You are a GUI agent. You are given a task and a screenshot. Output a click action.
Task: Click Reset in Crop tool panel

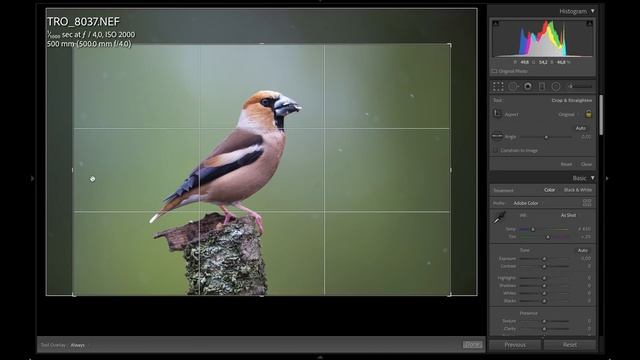point(566,164)
